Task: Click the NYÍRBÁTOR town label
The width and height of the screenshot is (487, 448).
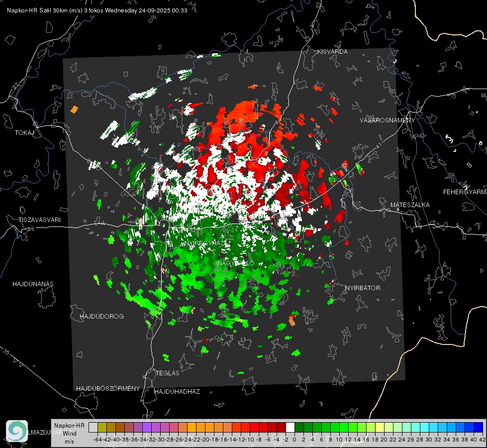Action: (x=363, y=288)
